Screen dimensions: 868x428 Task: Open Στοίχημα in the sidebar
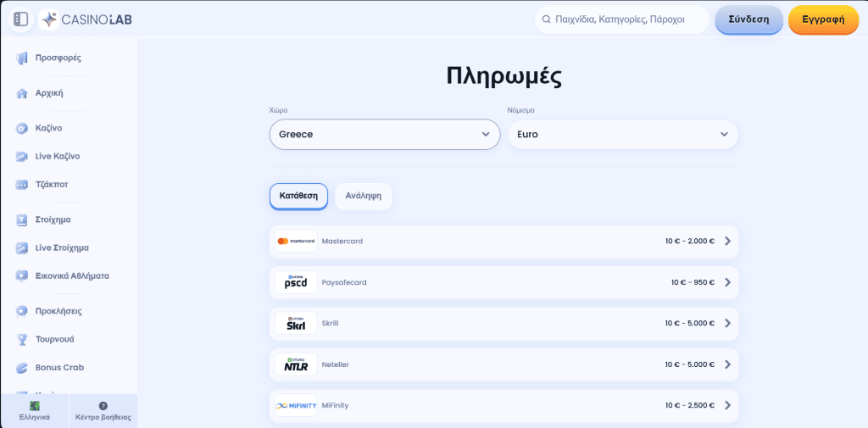click(x=53, y=220)
